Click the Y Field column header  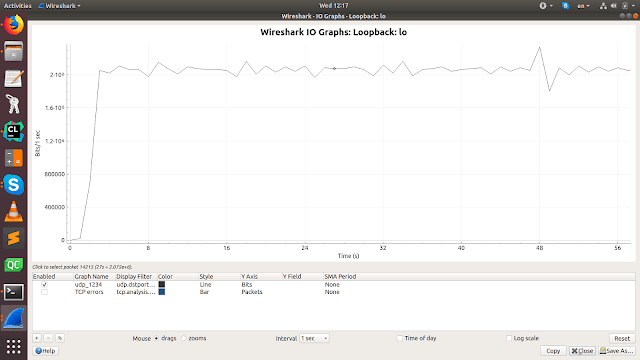click(x=302, y=276)
